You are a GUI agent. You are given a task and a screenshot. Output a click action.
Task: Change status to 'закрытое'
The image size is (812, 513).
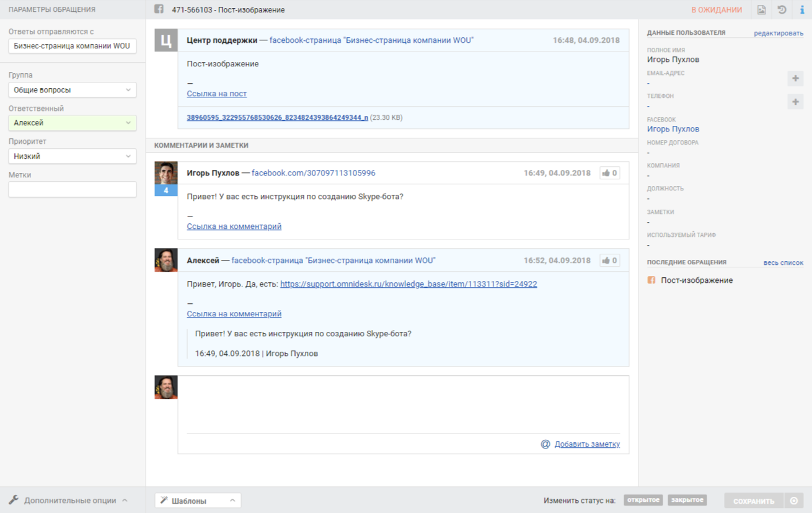tap(687, 500)
